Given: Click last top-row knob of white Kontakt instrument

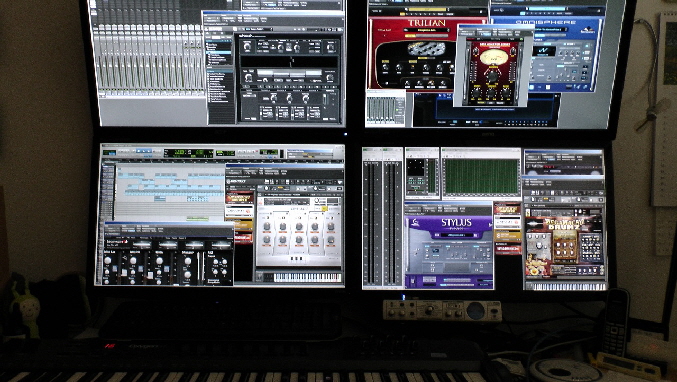Looking at the screenshot, I should pyautogui.click(x=331, y=226).
